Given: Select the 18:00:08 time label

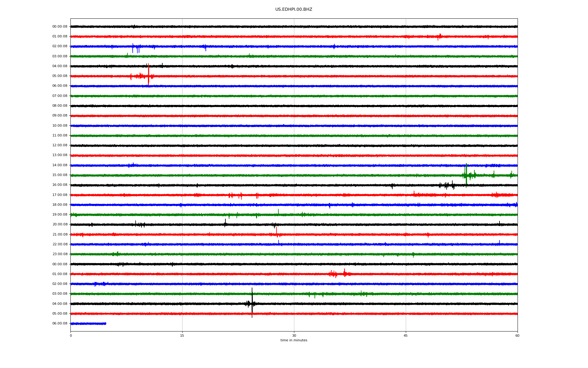Looking at the screenshot, I should [x=60, y=205].
